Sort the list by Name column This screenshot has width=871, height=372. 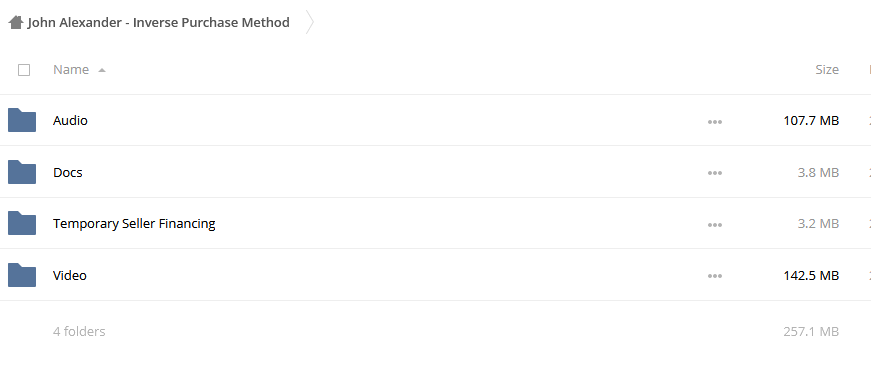tap(71, 69)
